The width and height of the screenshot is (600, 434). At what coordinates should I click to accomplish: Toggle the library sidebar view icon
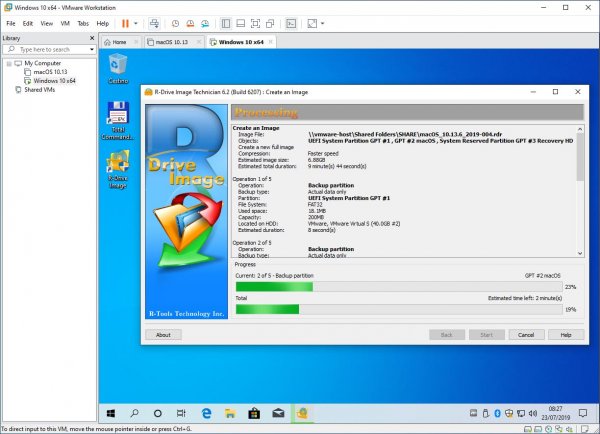(226, 24)
